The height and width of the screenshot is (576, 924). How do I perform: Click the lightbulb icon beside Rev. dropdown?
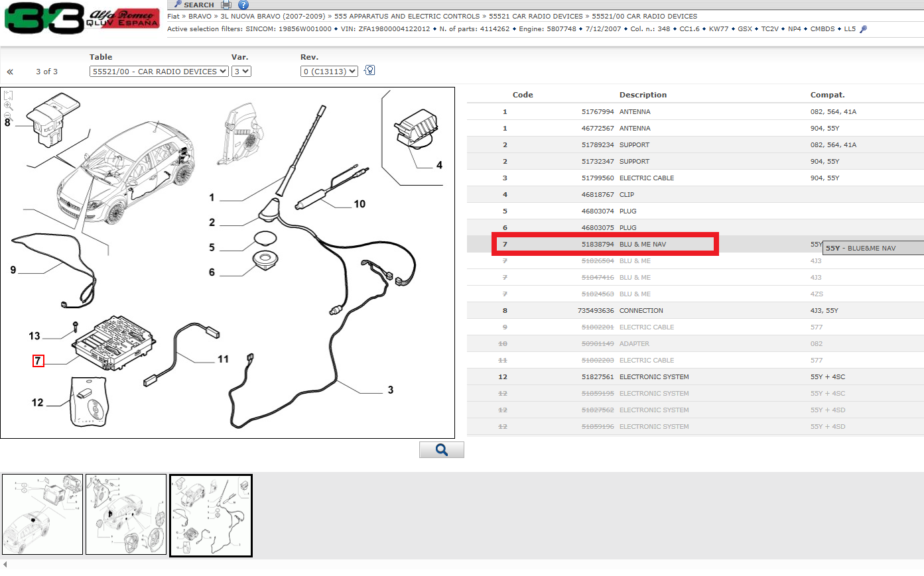pyautogui.click(x=370, y=70)
